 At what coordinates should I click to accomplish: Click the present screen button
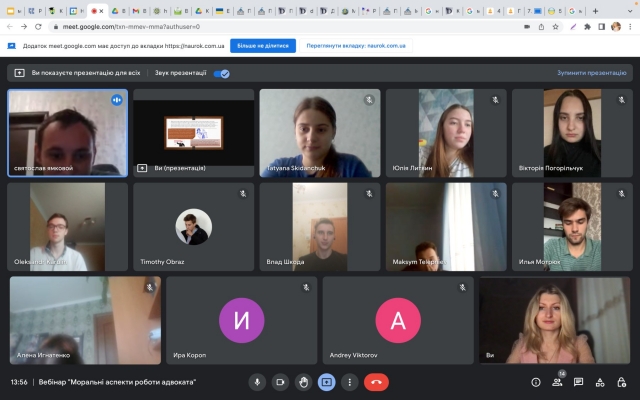[327, 382]
